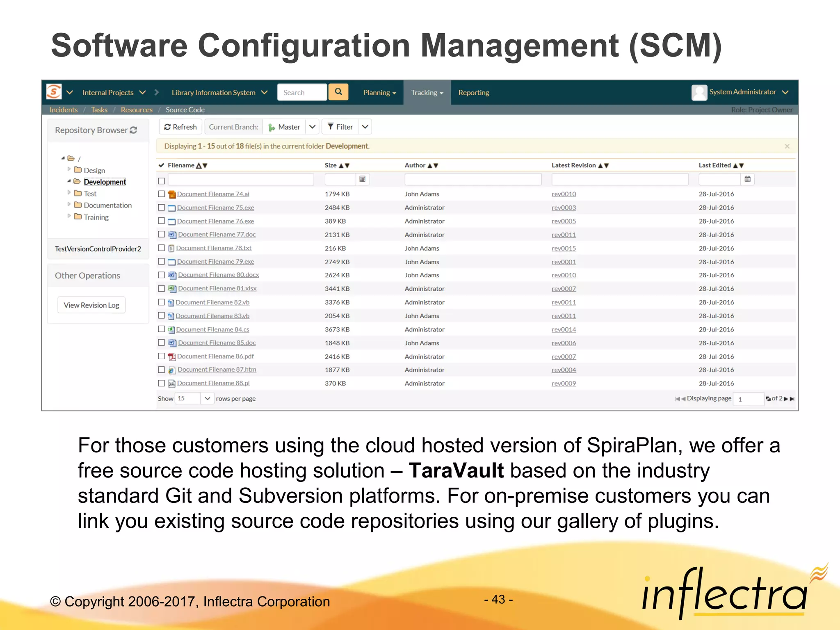Go to Tasks in the sub-navigation

(99, 110)
